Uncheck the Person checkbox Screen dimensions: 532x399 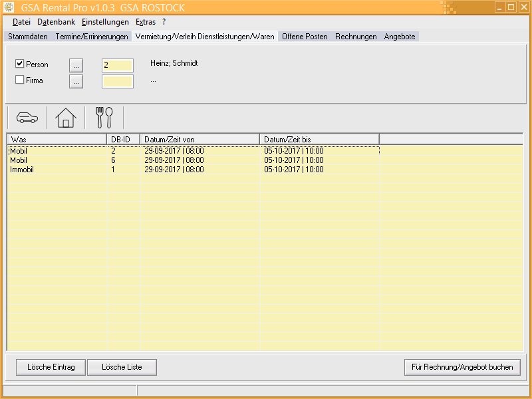click(20, 64)
